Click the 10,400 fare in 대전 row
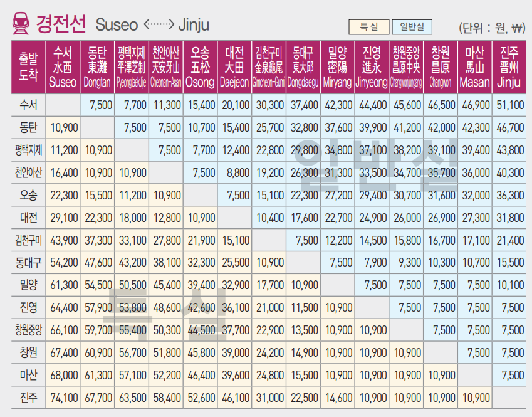This screenshot has width=532, height=417. [x=269, y=218]
